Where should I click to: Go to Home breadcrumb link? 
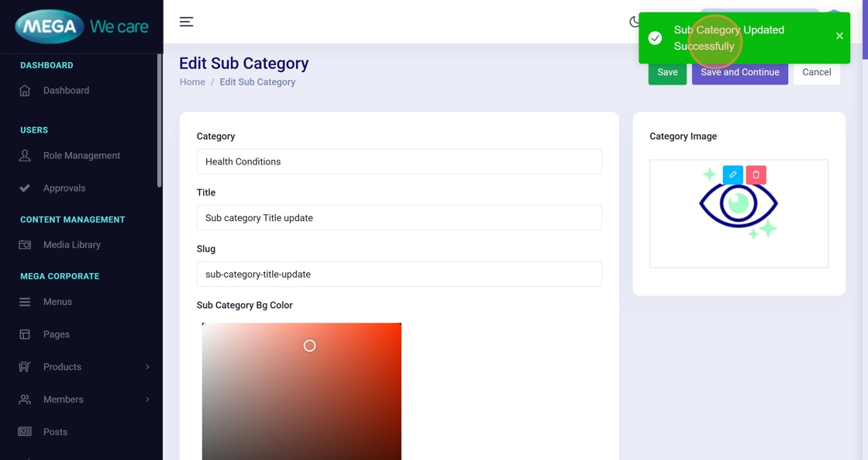pyautogui.click(x=192, y=82)
